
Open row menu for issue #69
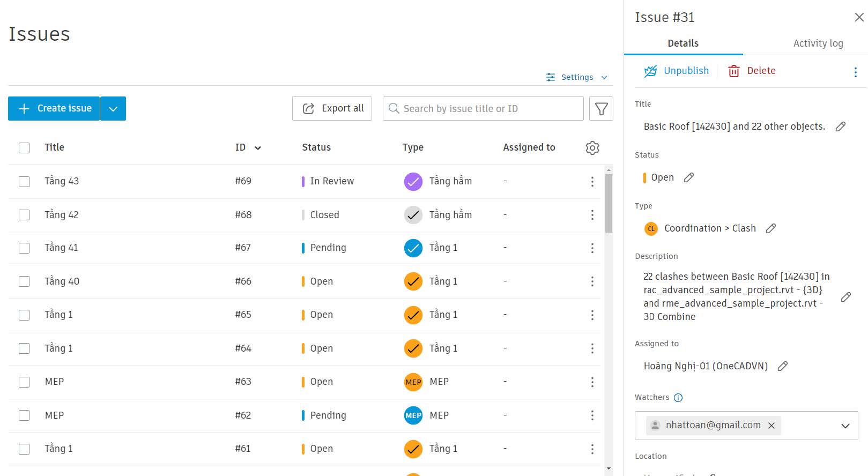coord(592,182)
